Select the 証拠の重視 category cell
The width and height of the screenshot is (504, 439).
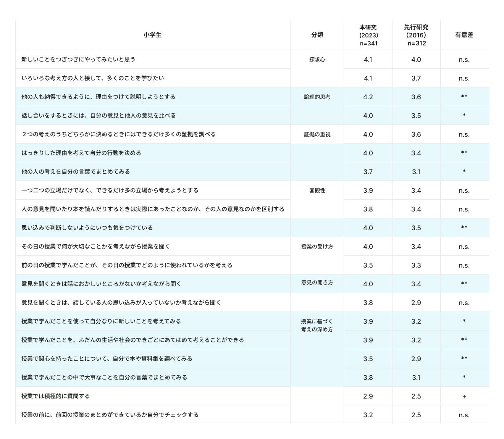point(317,134)
